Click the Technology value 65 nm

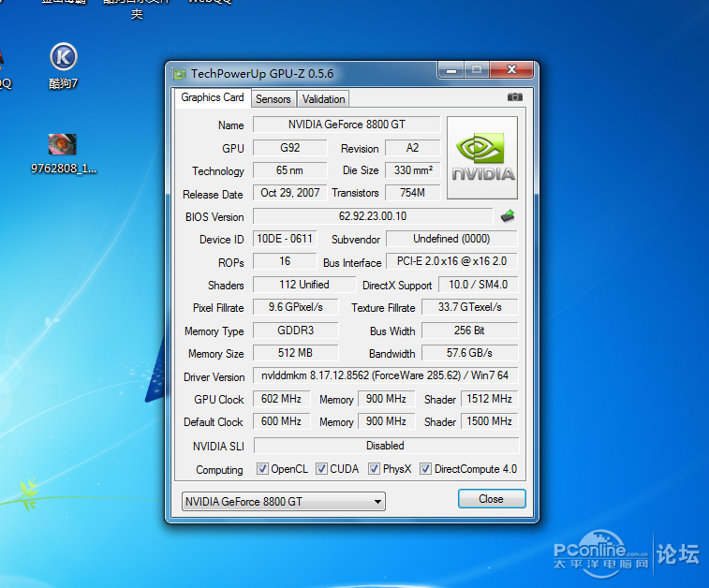click(x=289, y=170)
